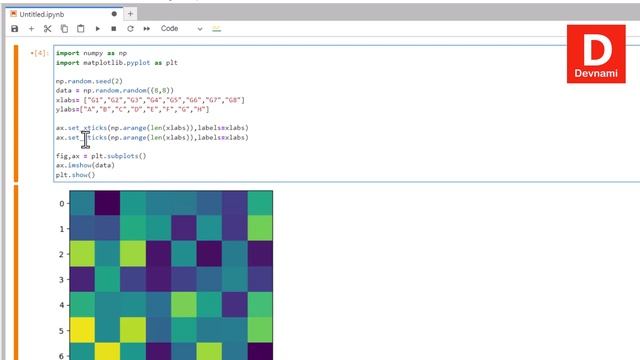Click the notebook icon on the tab
Image resolution: width=640 pixels, height=360 pixels.
click(13, 14)
